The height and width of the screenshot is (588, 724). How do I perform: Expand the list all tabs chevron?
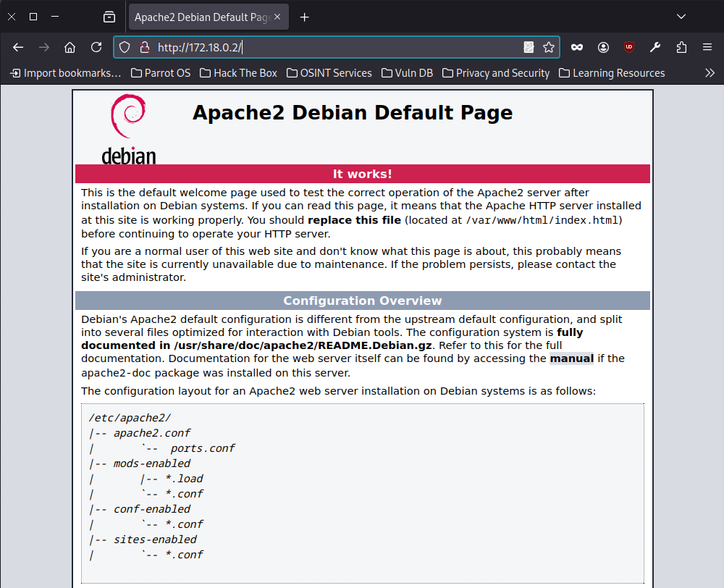point(681,17)
